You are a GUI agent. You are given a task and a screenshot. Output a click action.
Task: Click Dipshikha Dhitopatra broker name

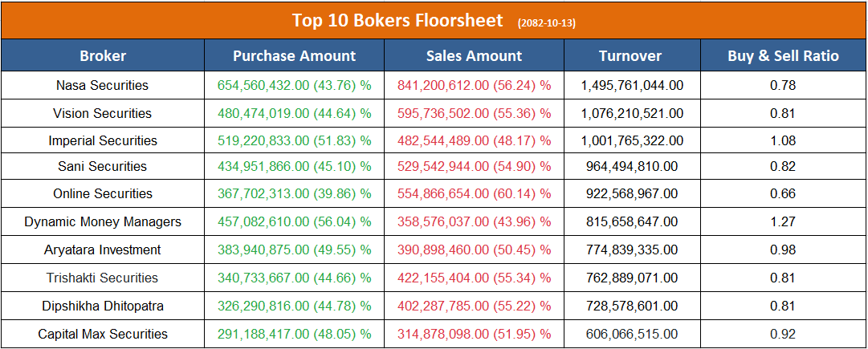tap(102, 306)
